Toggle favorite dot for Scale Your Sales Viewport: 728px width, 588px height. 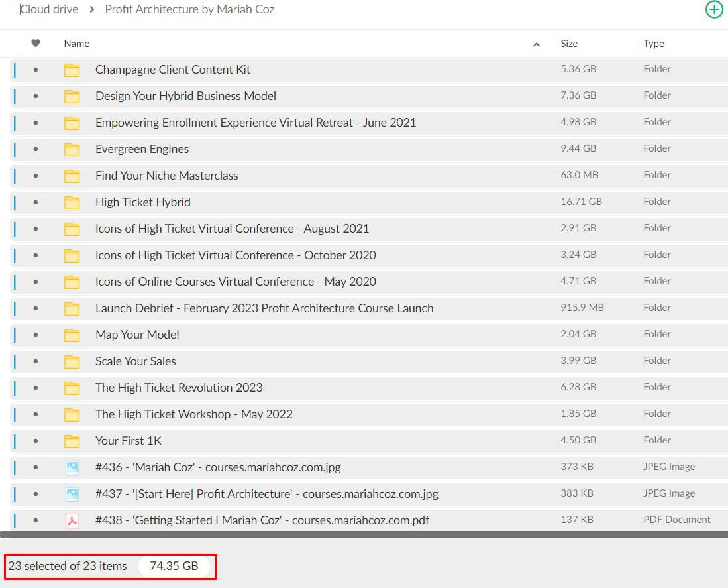(36, 361)
